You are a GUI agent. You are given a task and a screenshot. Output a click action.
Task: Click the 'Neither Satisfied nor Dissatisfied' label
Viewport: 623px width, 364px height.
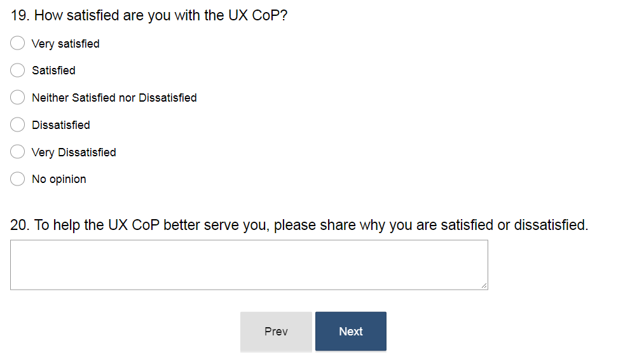[x=114, y=98]
